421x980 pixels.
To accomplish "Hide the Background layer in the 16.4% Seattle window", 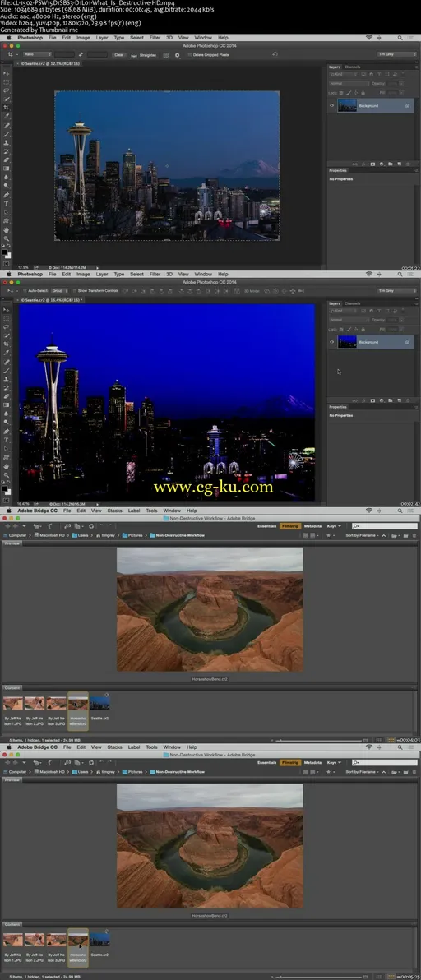I will coord(331,342).
